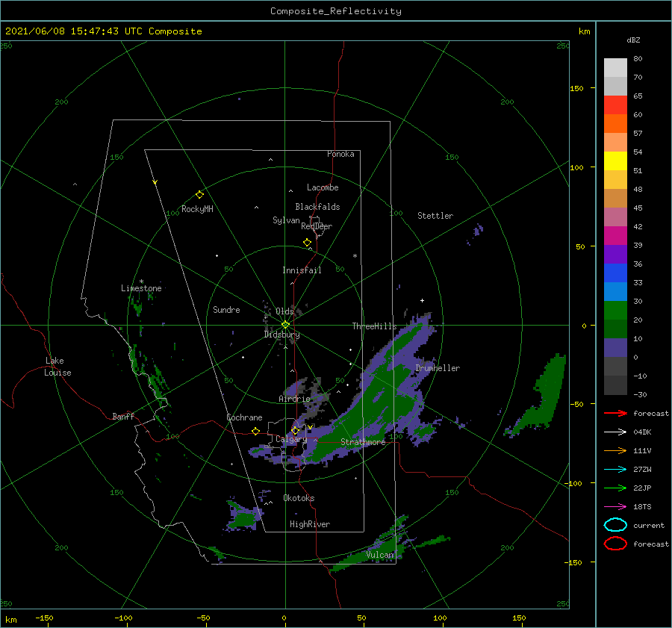Screen dimensions: 672x628
Task: Click the RedDeer label
Action: pos(317,226)
